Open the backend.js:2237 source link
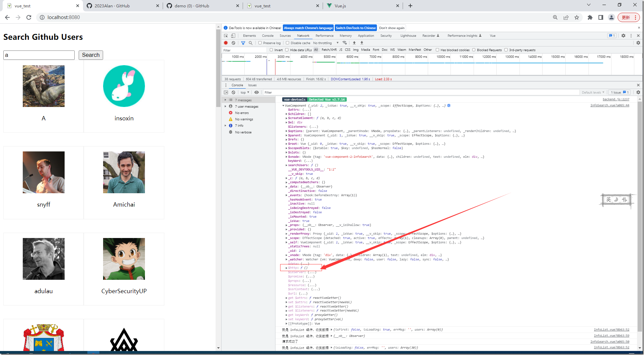This screenshot has width=644, height=355. pos(616,99)
